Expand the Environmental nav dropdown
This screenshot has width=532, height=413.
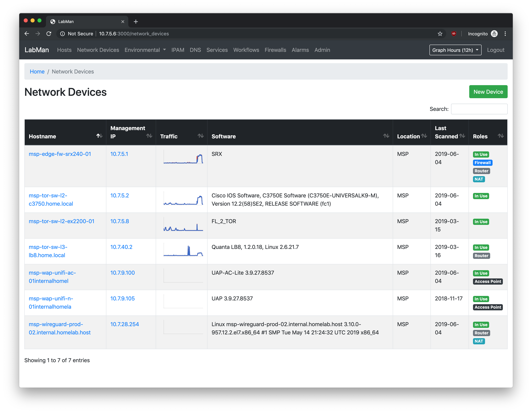(x=145, y=50)
